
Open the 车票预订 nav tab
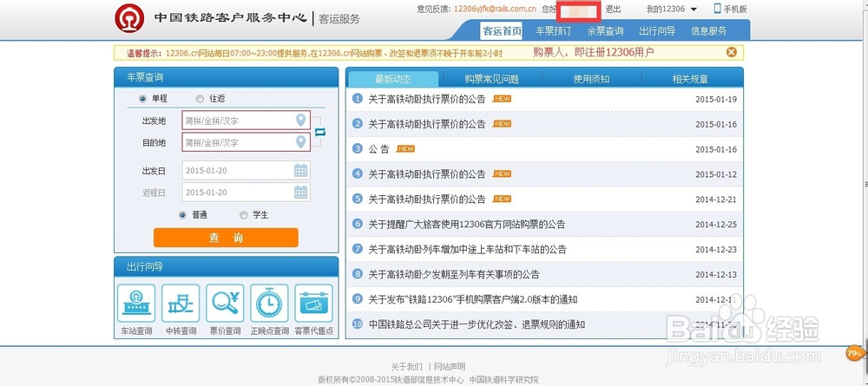pyautogui.click(x=554, y=31)
